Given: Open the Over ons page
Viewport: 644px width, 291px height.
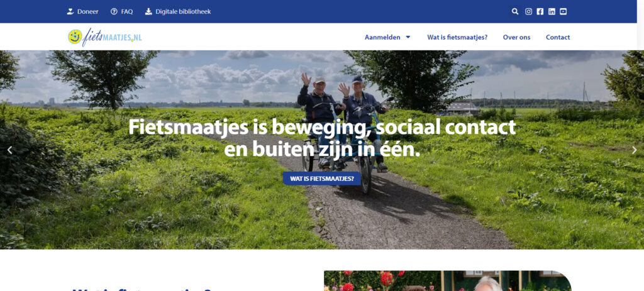Looking at the screenshot, I should pyautogui.click(x=517, y=37).
